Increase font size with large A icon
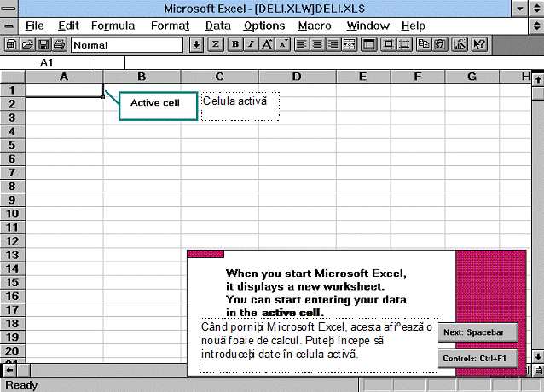The width and height of the screenshot is (544, 392). click(267, 44)
